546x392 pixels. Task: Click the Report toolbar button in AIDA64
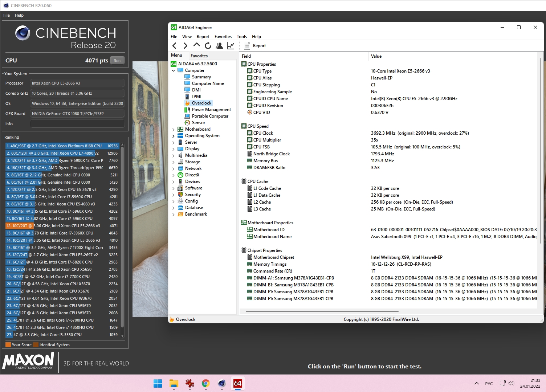pos(255,46)
